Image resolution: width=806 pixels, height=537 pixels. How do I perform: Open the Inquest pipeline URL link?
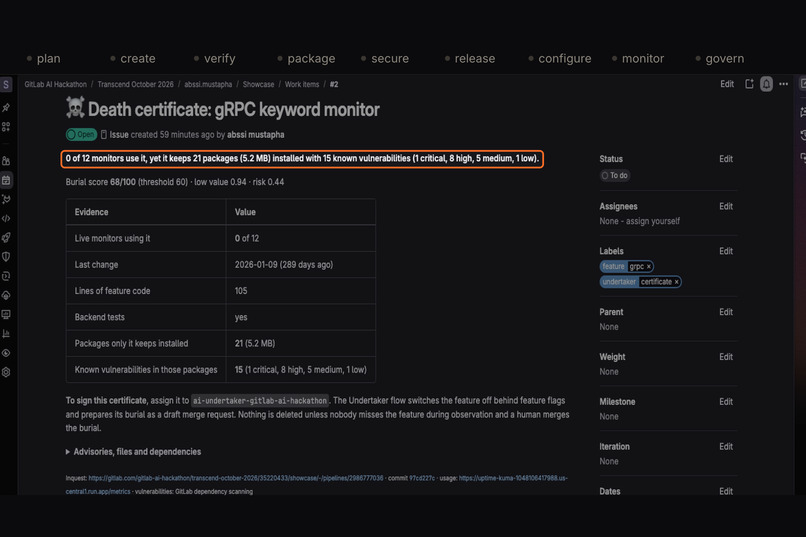click(236, 478)
